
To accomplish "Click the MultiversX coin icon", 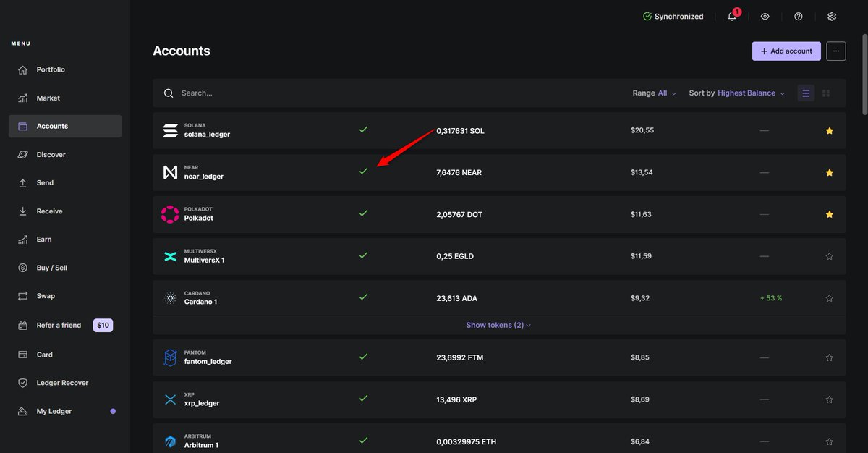I will [170, 256].
